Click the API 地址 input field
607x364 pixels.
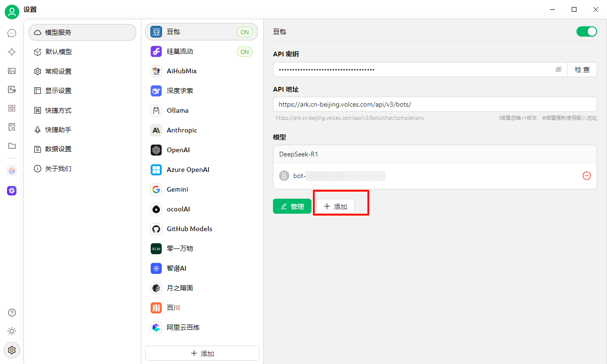[x=435, y=104]
